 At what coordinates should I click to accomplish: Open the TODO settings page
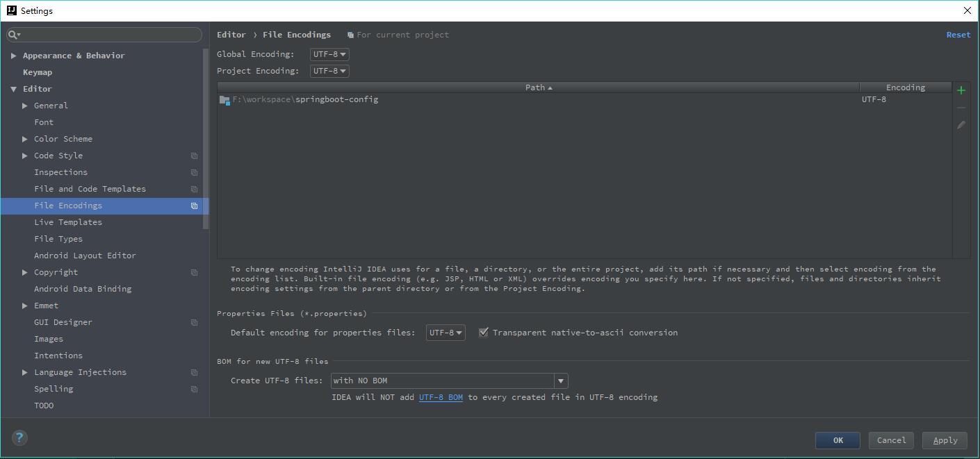tap(44, 406)
